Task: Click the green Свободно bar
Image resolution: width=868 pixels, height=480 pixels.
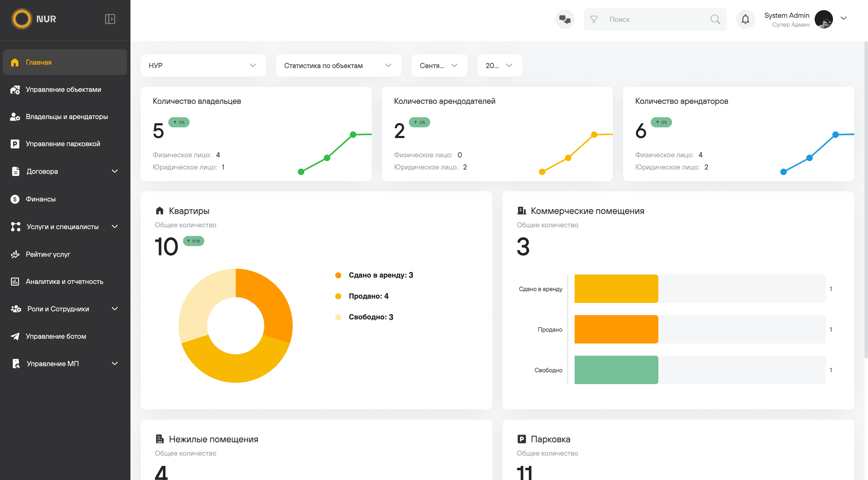Action: point(616,370)
